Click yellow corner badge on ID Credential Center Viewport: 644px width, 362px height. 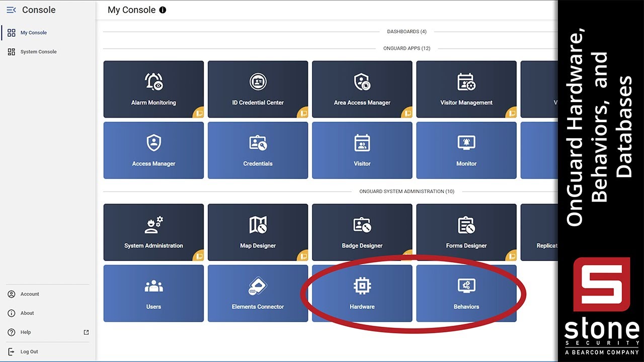(x=303, y=113)
